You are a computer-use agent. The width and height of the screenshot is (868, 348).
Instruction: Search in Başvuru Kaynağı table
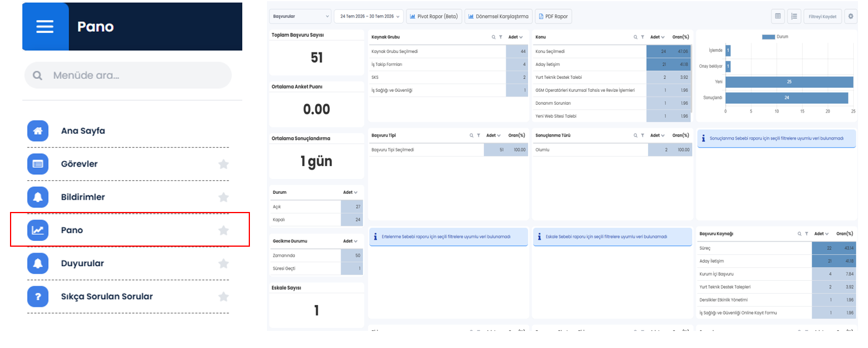point(800,234)
